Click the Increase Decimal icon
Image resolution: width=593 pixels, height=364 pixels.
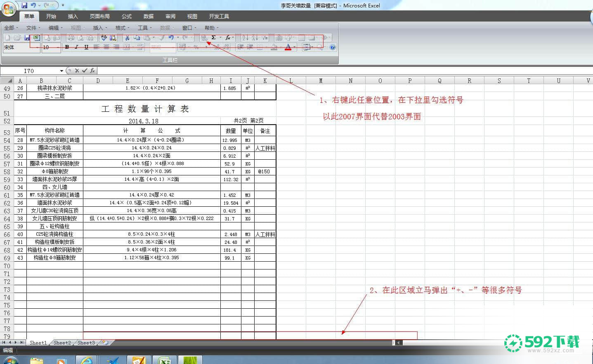[x=217, y=47]
